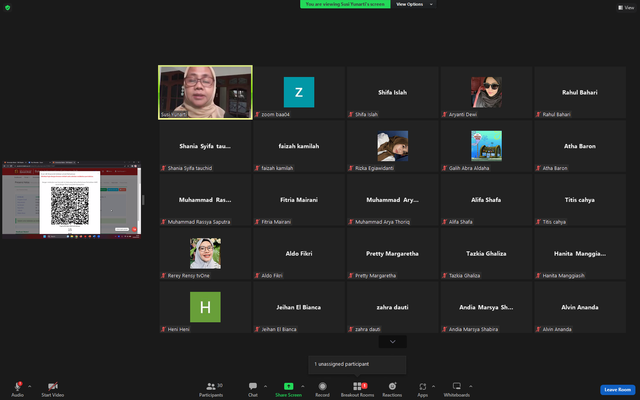Open View Options dropdown
Image resolution: width=640 pixels, height=400 pixels.
click(x=414, y=4)
